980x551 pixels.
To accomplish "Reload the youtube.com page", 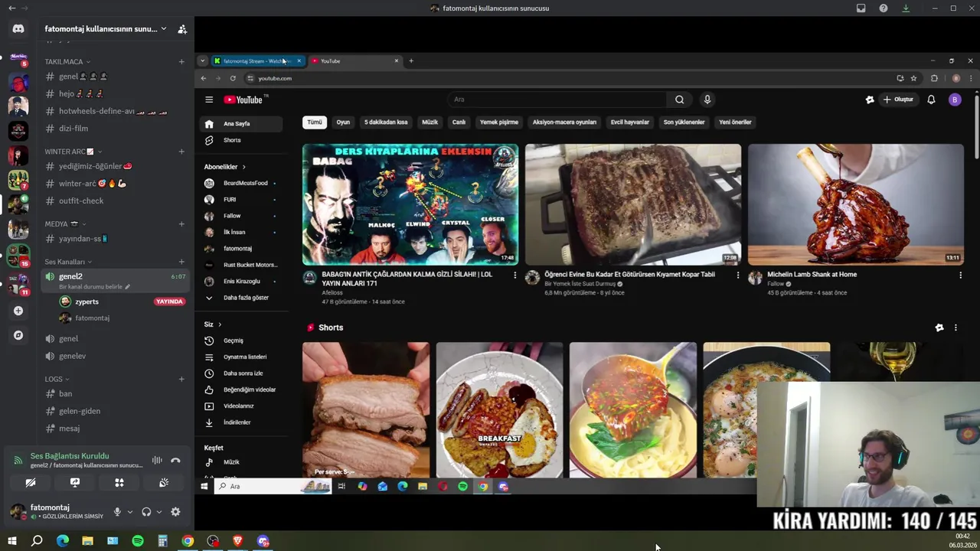I will pos(233,78).
